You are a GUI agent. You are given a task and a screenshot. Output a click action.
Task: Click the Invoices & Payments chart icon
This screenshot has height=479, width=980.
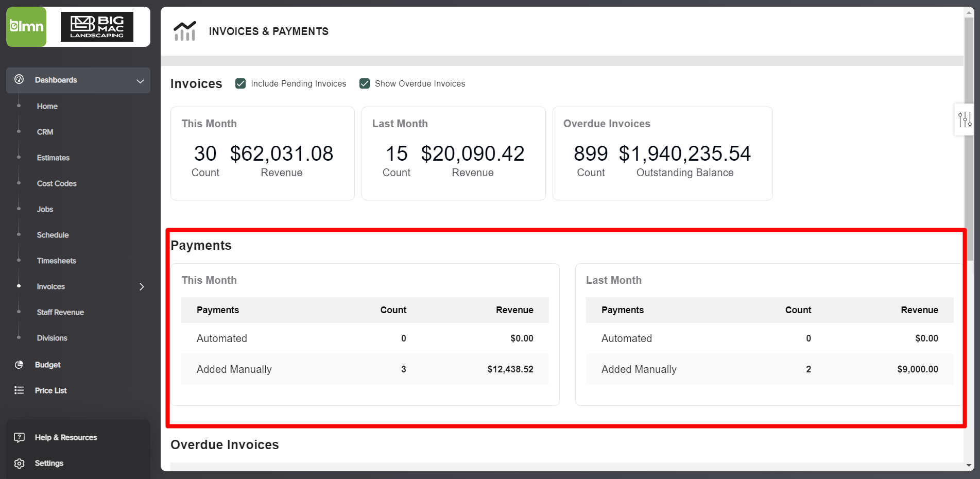coord(185,31)
